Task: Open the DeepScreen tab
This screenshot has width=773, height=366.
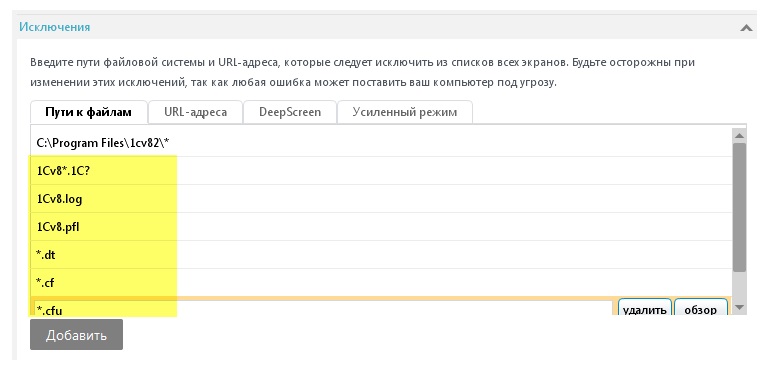Action: 290,112
